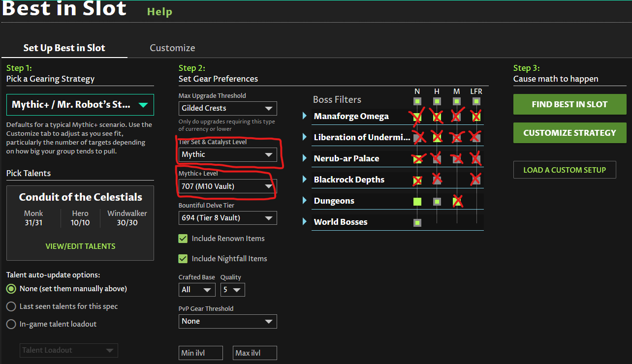
Task: Uncheck Include Nightfall Items checkbox
Action: pos(183,259)
